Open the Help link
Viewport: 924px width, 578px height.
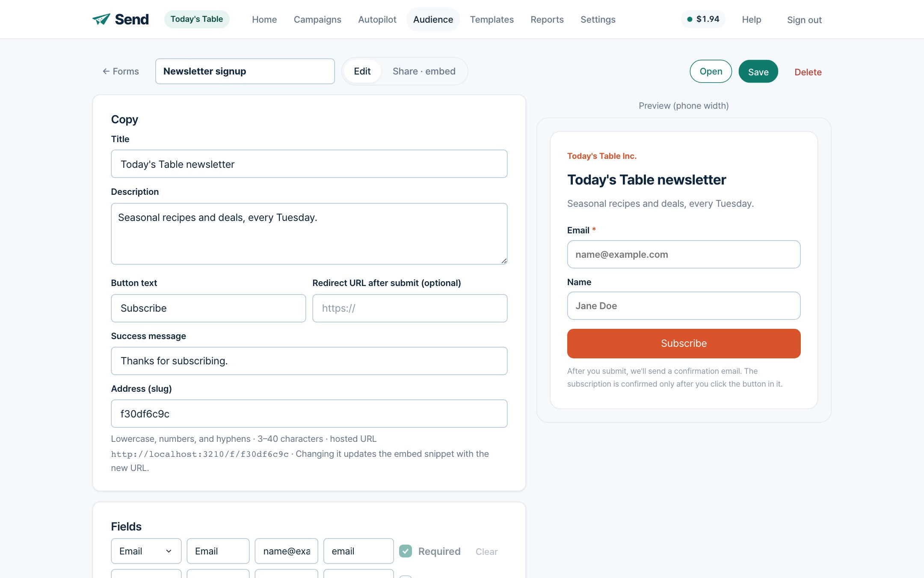[752, 20]
